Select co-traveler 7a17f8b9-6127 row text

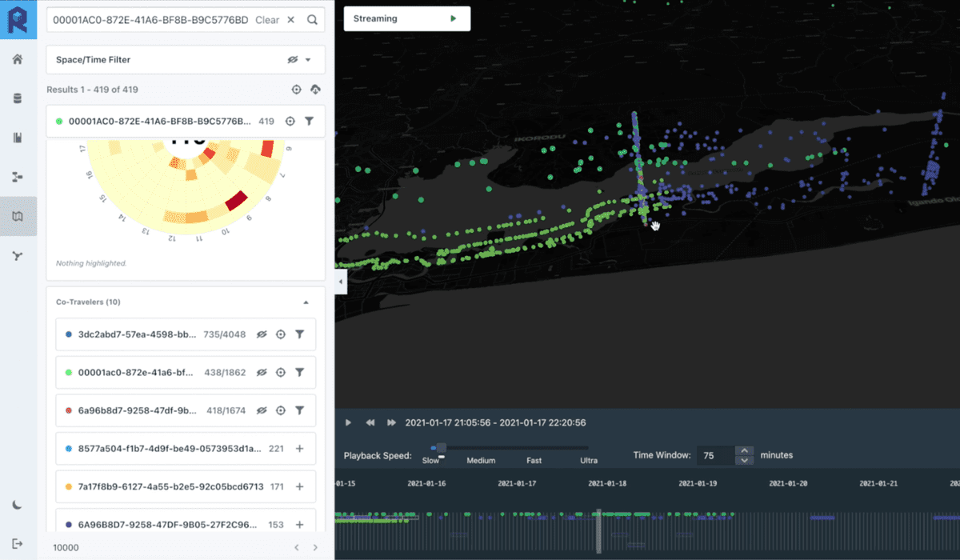(x=171, y=486)
